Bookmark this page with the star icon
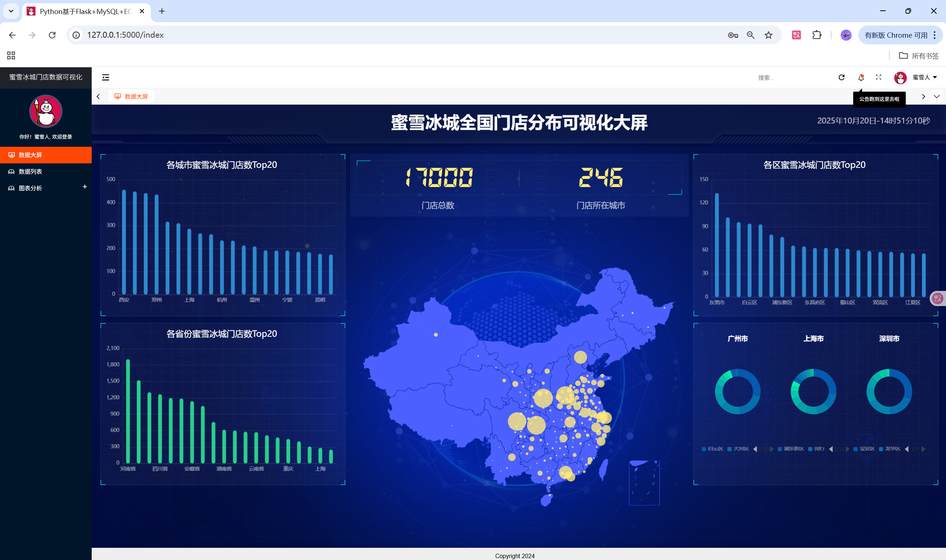The image size is (946, 560). click(768, 35)
